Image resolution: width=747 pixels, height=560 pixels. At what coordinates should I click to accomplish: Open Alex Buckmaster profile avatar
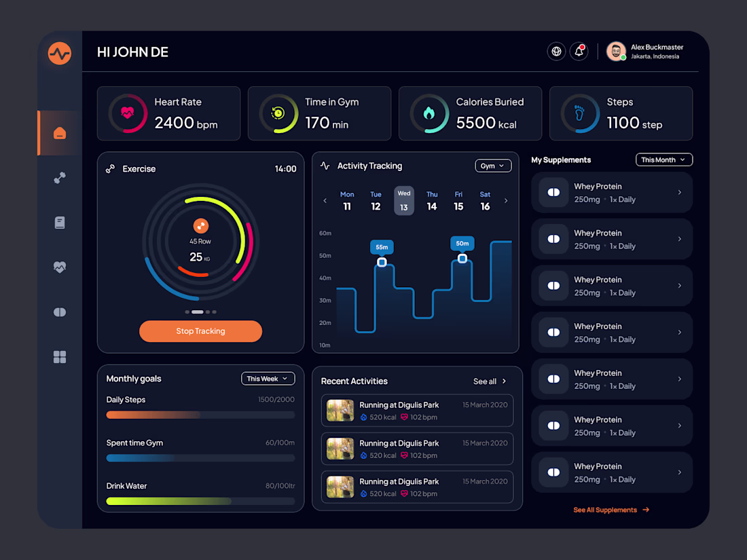click(x=615, y=52)
